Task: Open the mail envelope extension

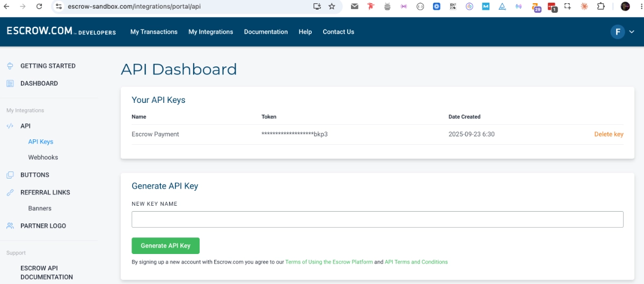Action: pos(354,6)
